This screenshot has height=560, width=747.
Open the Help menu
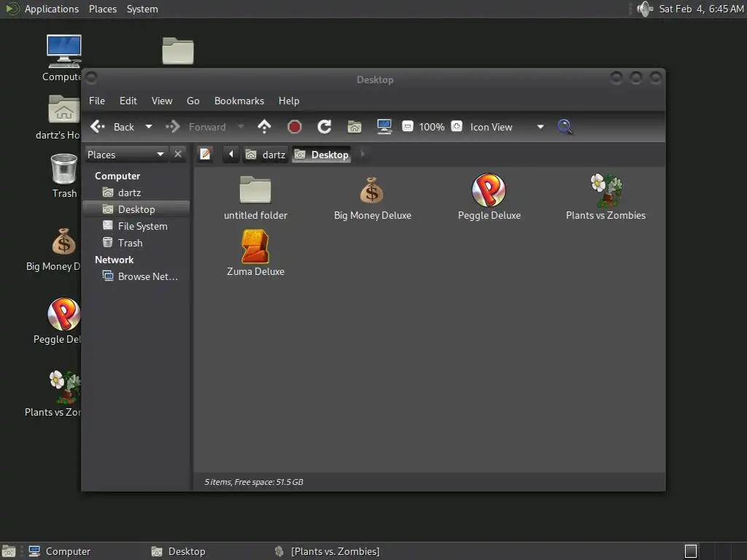pyautogui.click(x=289, y=101)
